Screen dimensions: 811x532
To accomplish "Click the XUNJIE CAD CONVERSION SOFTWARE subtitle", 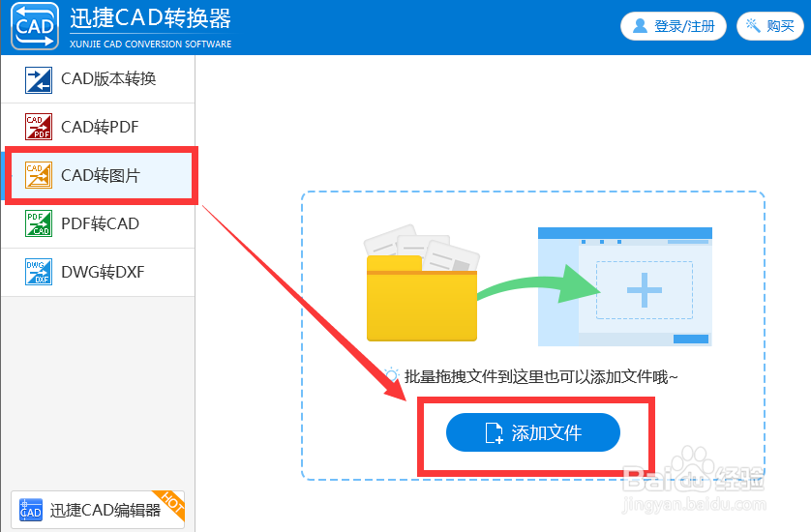I will [x=151, y=44].
